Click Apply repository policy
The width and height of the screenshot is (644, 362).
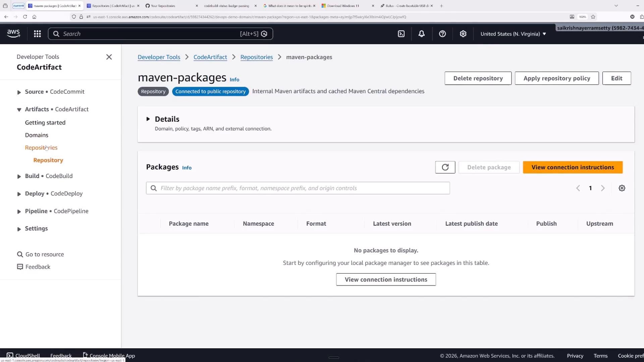pos(557,78)
